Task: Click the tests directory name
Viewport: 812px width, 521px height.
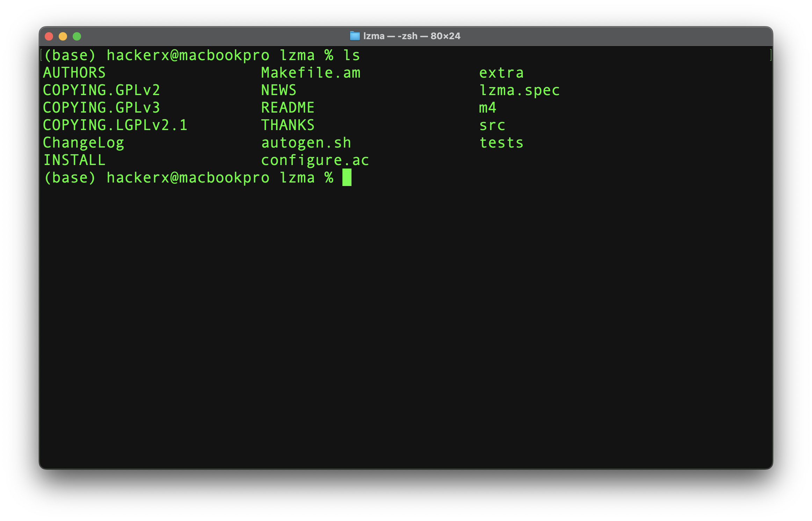Action: point(501,143)
